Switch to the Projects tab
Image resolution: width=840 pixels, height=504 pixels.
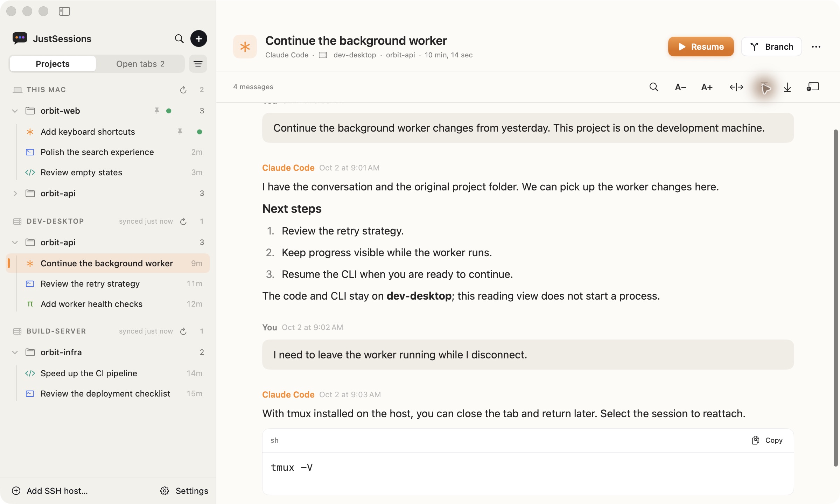[x=52, y=64]
